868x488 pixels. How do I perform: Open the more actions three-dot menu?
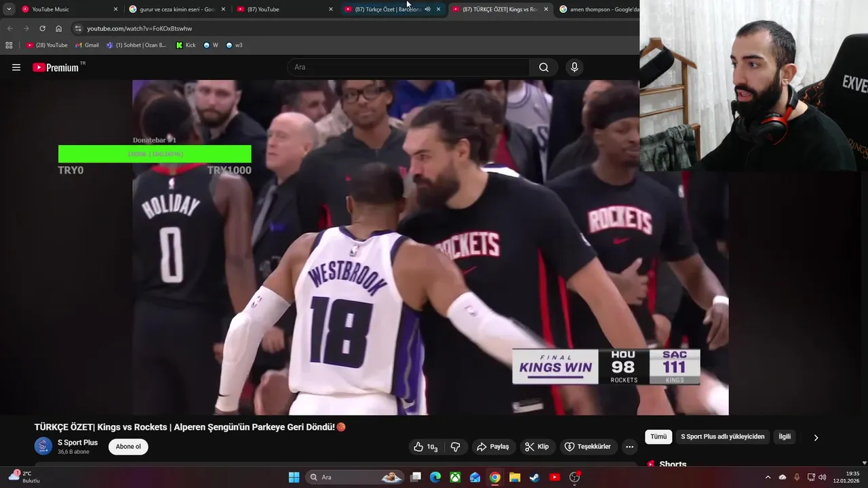(629, 447)
